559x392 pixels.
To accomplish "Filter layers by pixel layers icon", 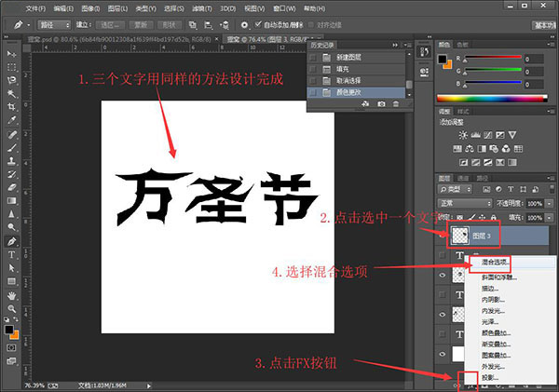I will tap(486, 189).
